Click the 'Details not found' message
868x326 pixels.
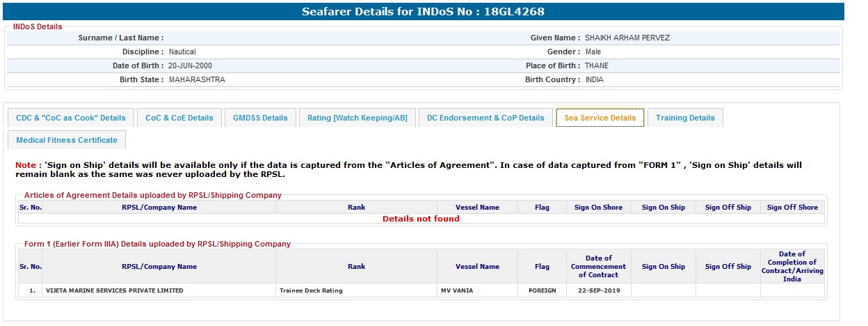click(x=421, y=219)
